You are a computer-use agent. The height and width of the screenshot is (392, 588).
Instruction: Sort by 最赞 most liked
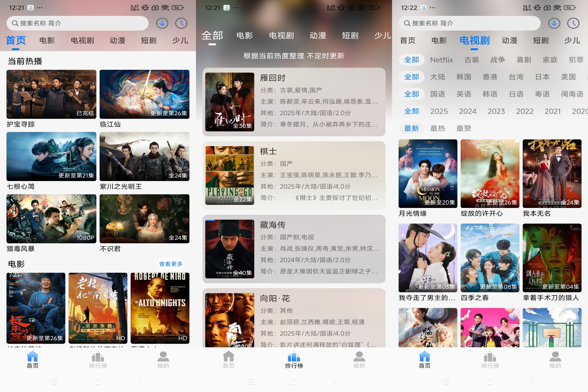pos(464,128)
